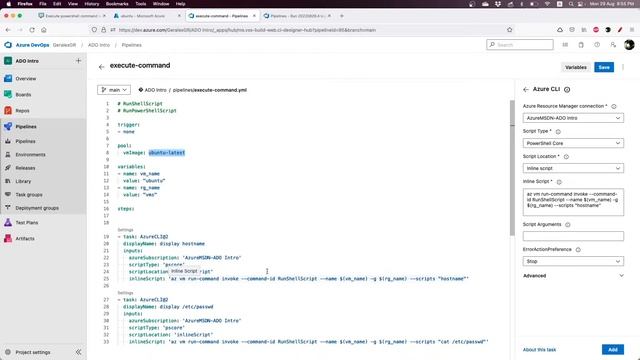Click Pipelines breadcrumb link
Screen dimensions: 640x360
click(x=131, y=45)
